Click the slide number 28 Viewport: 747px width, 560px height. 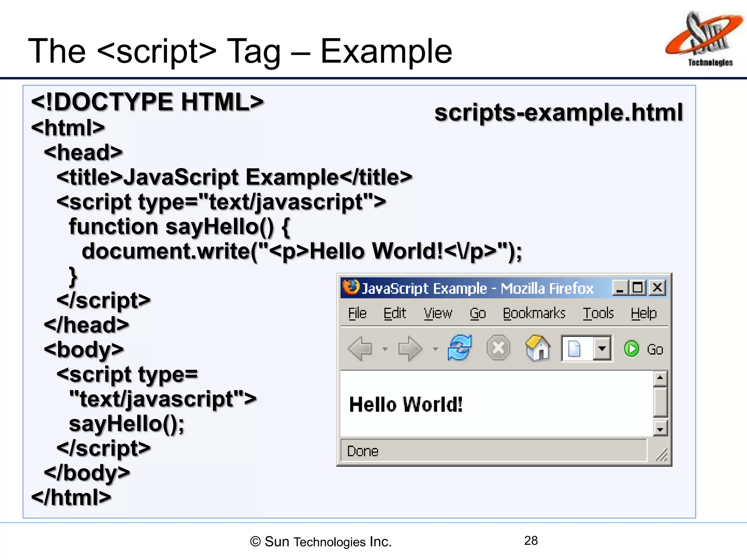tap(531, 541)
